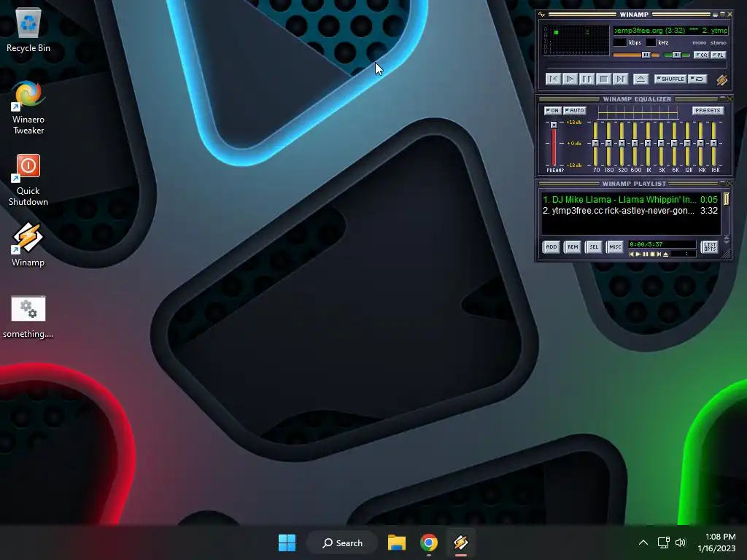Image resolution: width=747 pixels, height=560 pixels.
Task: Adjust the 16K equalizer band
Action: coord(713,144)
